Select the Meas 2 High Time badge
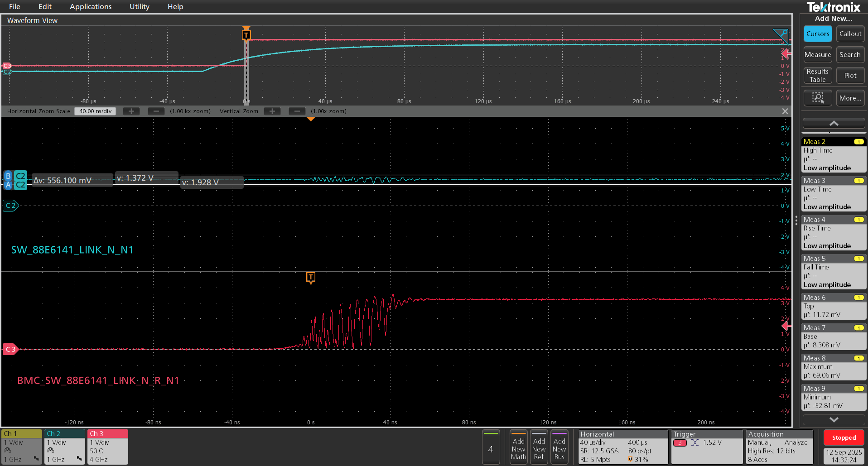Viewport: 868px width, 466px height. tap(834, 155)
